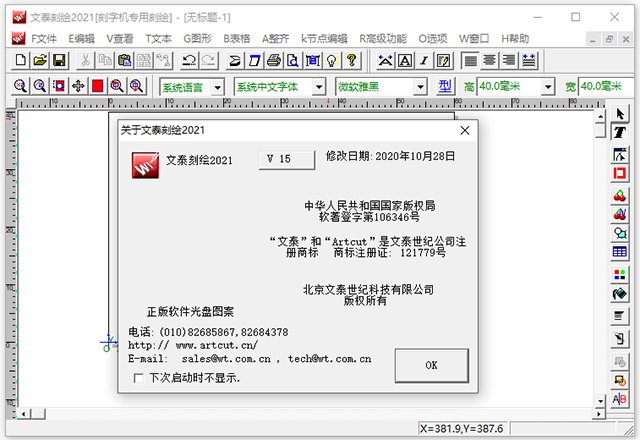Click the vertical scrollbar down arrow
The image size is (640, 440).
click(x=600, y=401)
